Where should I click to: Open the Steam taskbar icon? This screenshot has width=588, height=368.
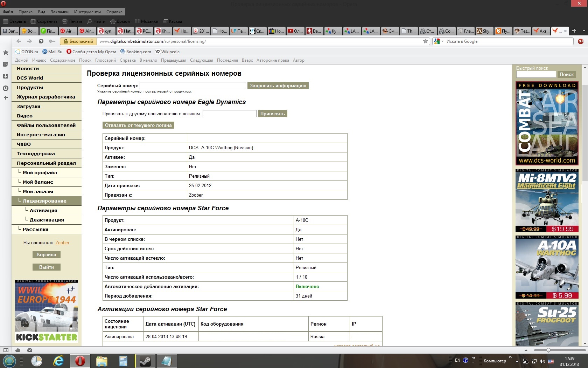[x=145, y=361]
